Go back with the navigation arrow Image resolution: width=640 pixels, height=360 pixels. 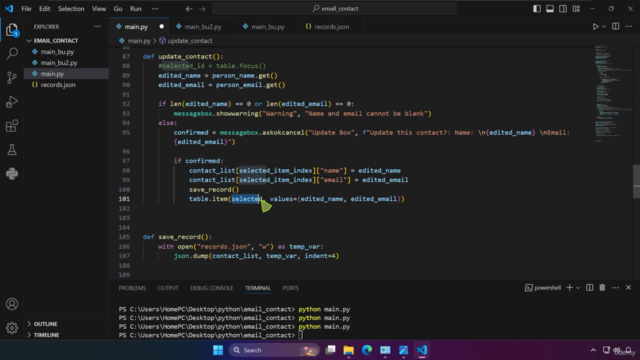click(189, 9)
